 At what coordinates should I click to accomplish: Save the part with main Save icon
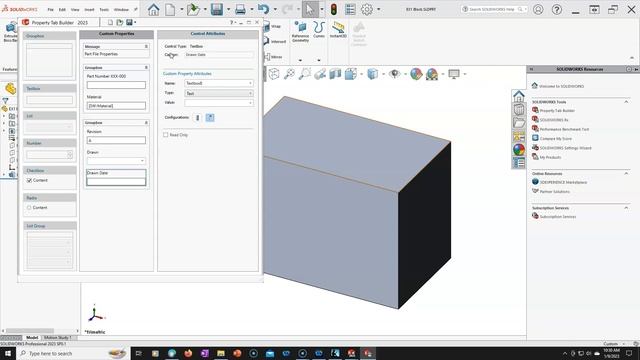point(217,9)
